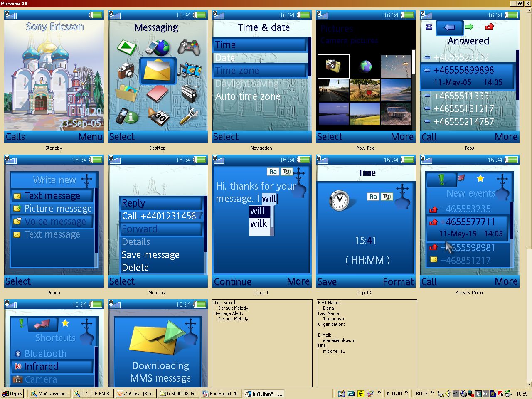Click the 15:41 time field in Input 2
Viewport: 532px width, 399px height.
(x=365, y=241)
